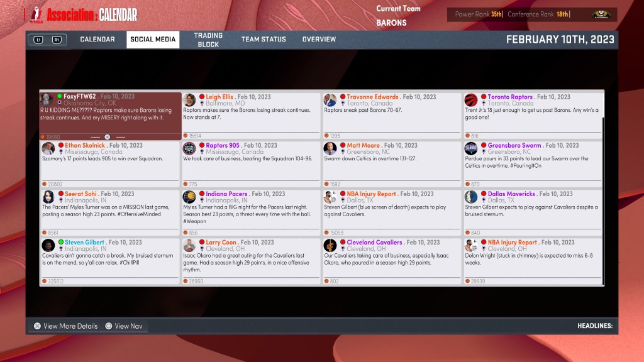Select the Overview tab
Screen dimensions: 644x362
pyautogui.click(x=319, y=40)
